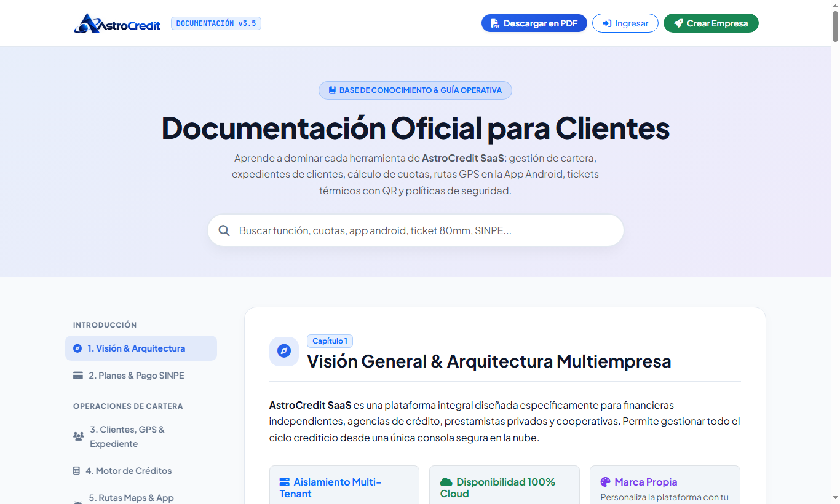
Task: Click the users icon beside Clientes, GPS & Expediente
Action: click(x=78, y=436)
